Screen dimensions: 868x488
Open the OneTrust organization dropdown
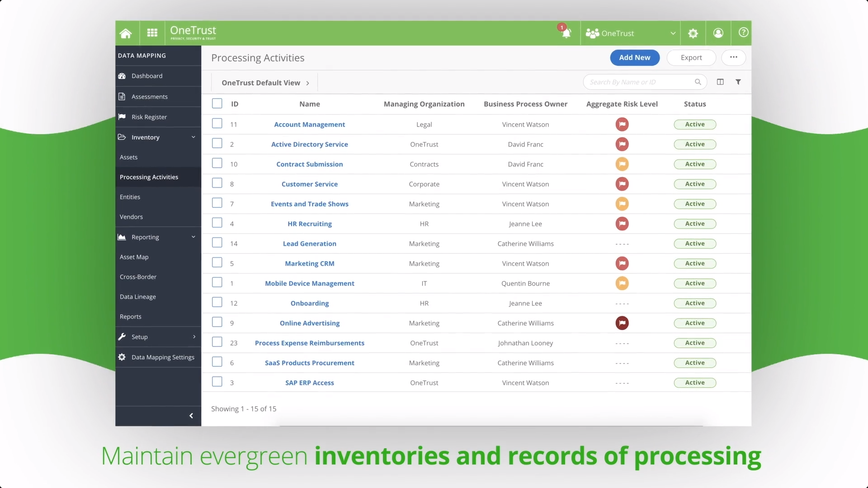point(630,33)
